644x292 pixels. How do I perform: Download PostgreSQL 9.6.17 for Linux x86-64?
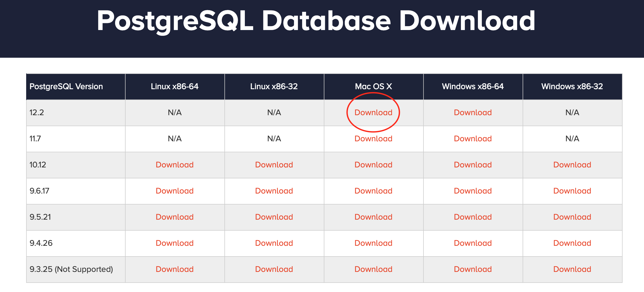click(174, 191)
